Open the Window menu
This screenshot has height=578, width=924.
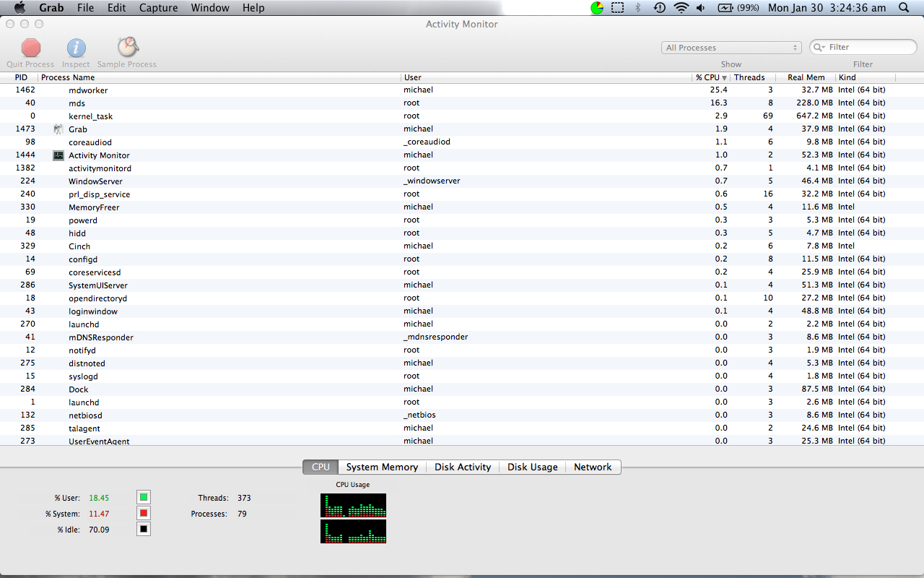click(210, 8)
